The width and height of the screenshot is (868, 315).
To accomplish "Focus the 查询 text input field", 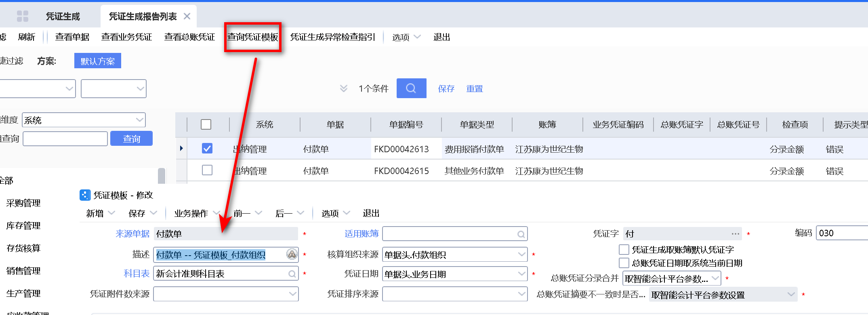I will click(65, 139).
